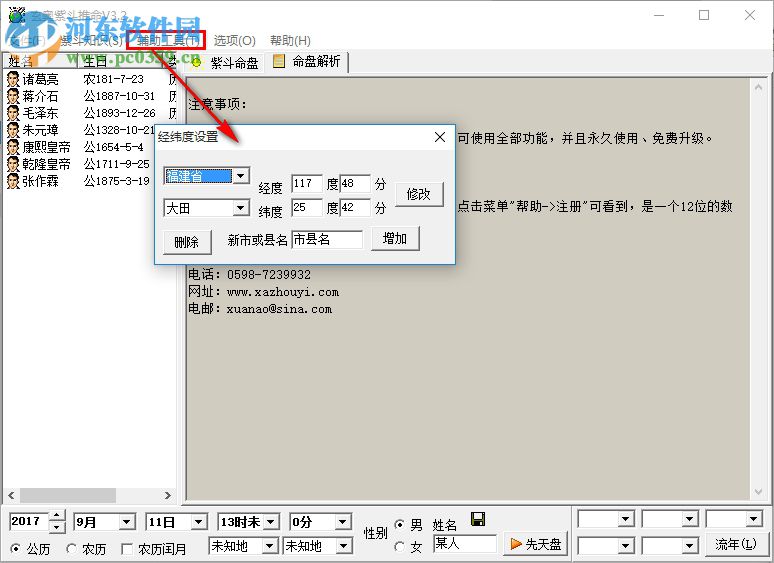Click the year field showing 2017

click(x=29, y=522)
